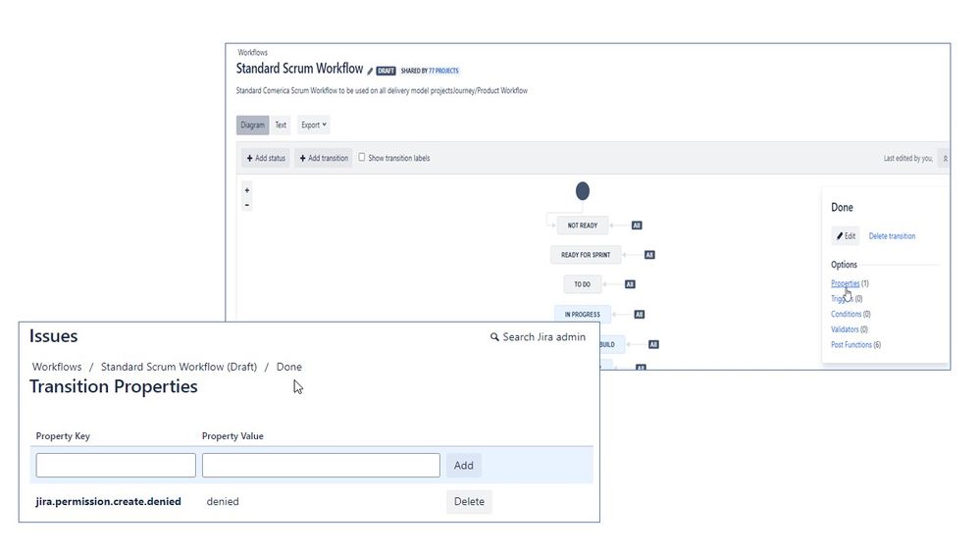The image size is (980, 551).
Task: Open Standard Scrum Workflow (Draft) breadcrumb
Action: point(179,367)
